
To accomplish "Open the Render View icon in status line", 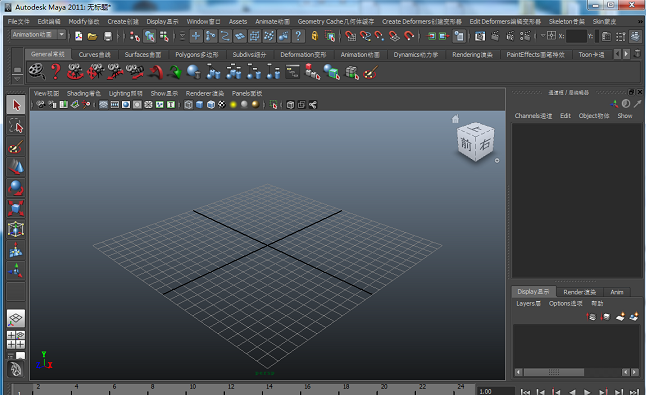I will 480,36.
